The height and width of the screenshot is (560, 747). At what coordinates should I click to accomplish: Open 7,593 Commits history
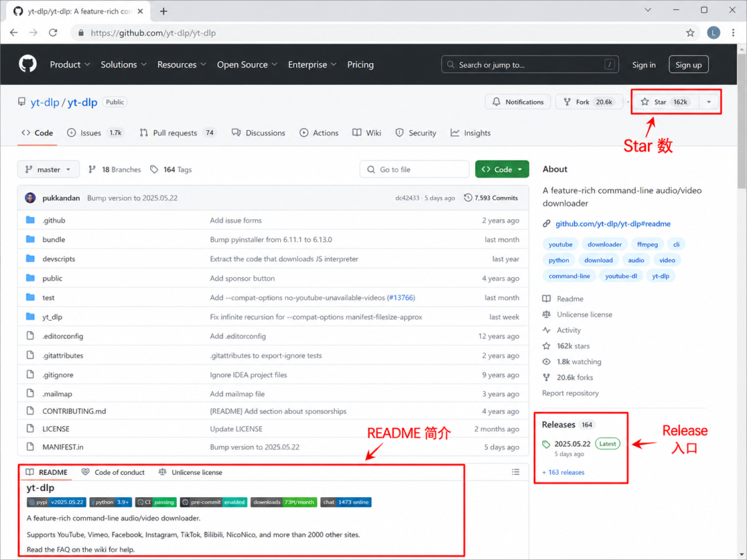pyautogui.click(x=491, y=198)
